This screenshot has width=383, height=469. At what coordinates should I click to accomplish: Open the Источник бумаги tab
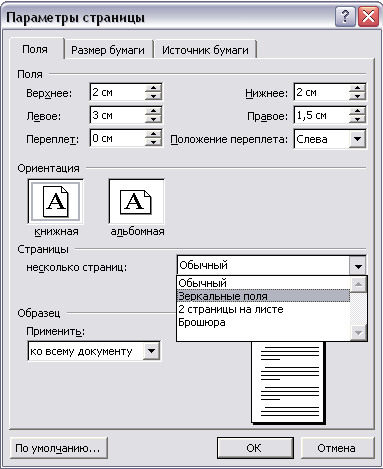(x=205, y=50)
